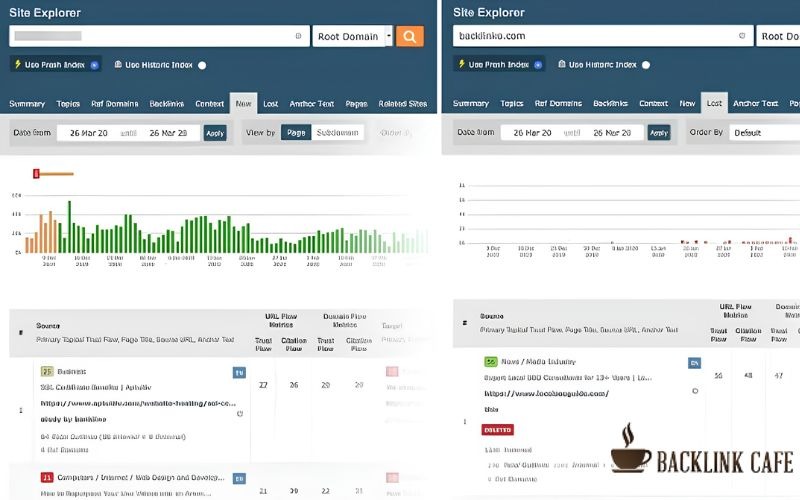Click Source column header in right table
Screen dimensions: 800x500
492,316
